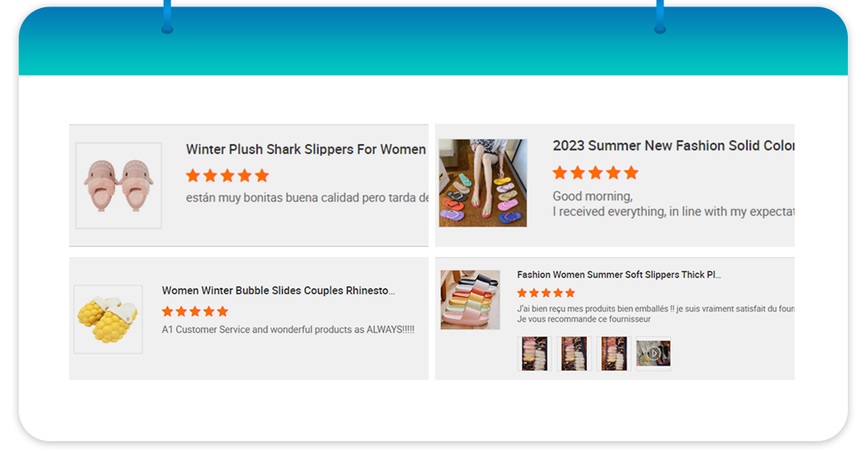868x452 pixels.
Task: Open the 2023 Summer New Fashion title
Action: point(674,145)
